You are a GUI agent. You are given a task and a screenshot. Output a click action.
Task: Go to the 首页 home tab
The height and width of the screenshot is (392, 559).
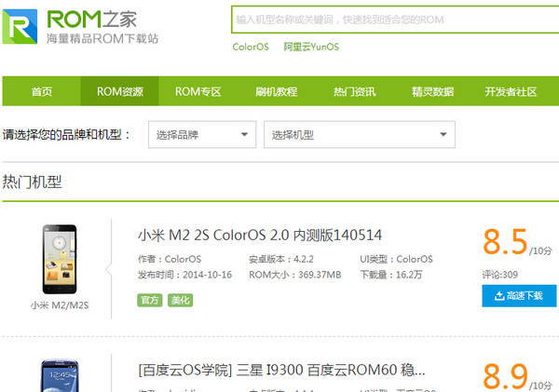(x=41, y=91)
